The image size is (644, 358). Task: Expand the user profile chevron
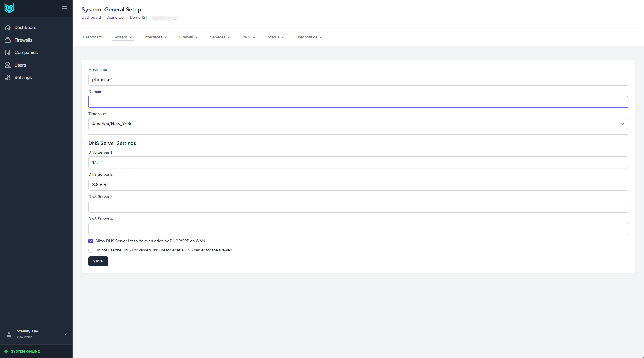[x=65, y=334]
